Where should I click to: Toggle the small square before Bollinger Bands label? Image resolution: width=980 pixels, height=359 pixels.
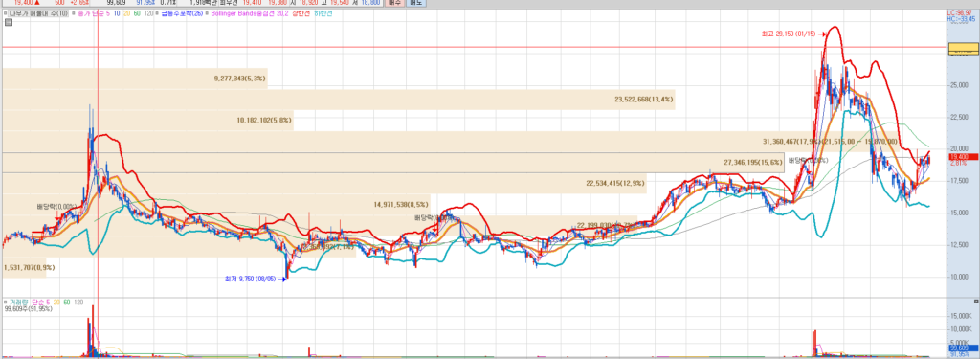point(206,13)
